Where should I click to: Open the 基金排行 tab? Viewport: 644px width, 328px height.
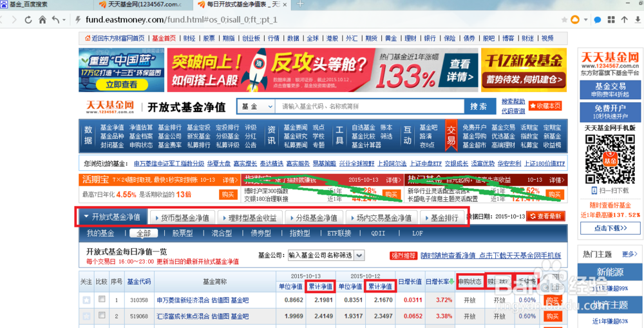[442, 217]
